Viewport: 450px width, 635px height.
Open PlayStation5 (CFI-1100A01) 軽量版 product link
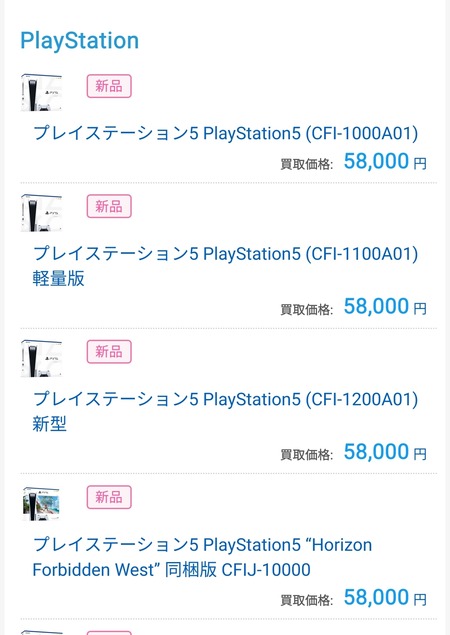point(225,266)
